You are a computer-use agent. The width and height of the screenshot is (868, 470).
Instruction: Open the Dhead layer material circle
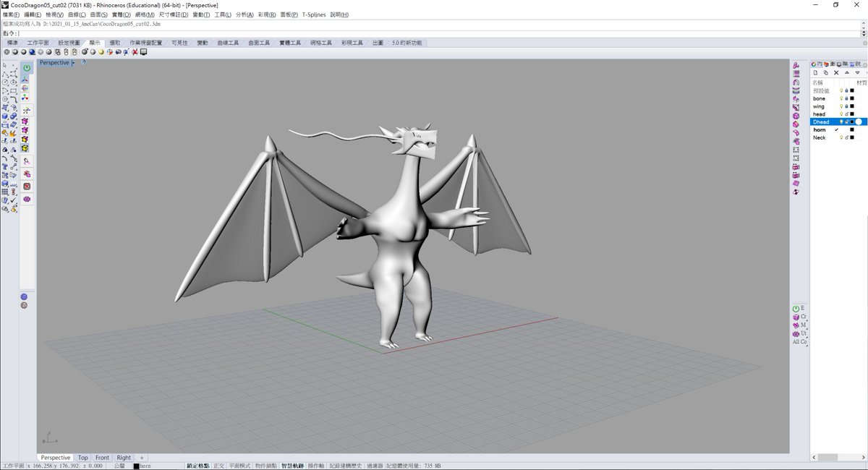click(x=859, y=121)
